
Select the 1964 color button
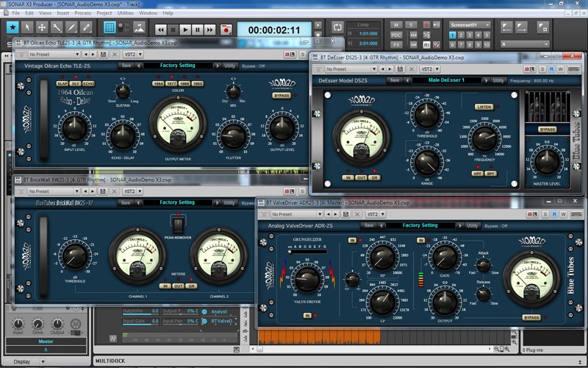[x=158, y=84]
